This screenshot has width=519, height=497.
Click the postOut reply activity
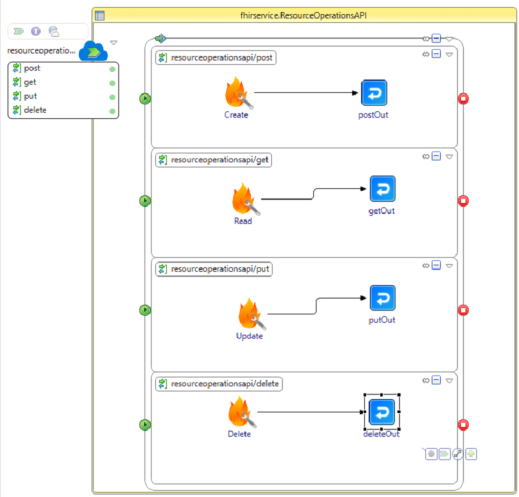coord(374,93)
